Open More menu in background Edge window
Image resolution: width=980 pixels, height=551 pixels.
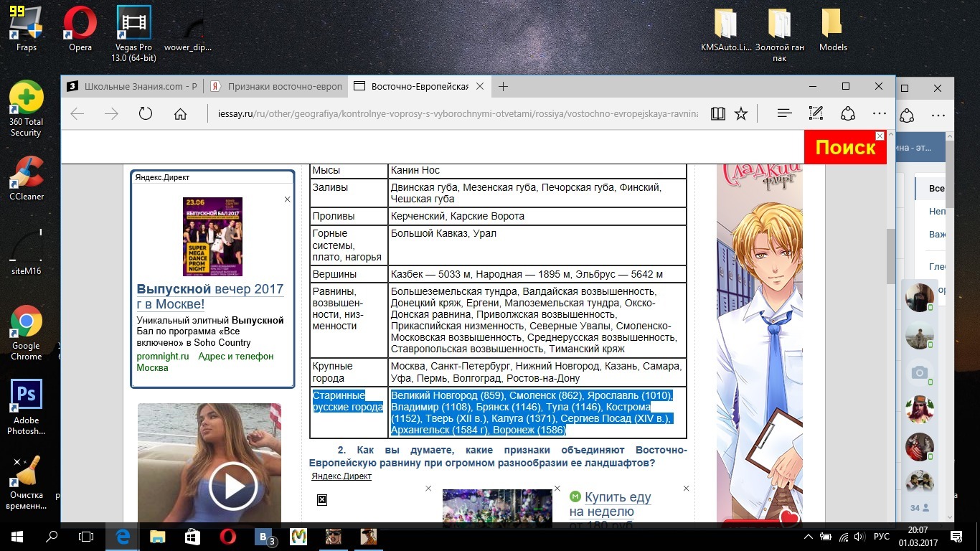click(938, 116)
